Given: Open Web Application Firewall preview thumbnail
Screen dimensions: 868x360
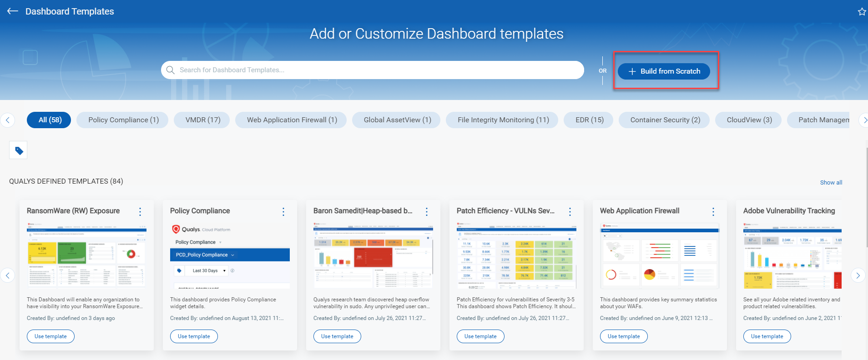Looking at the screenshot, I should [x=660, y=256].
